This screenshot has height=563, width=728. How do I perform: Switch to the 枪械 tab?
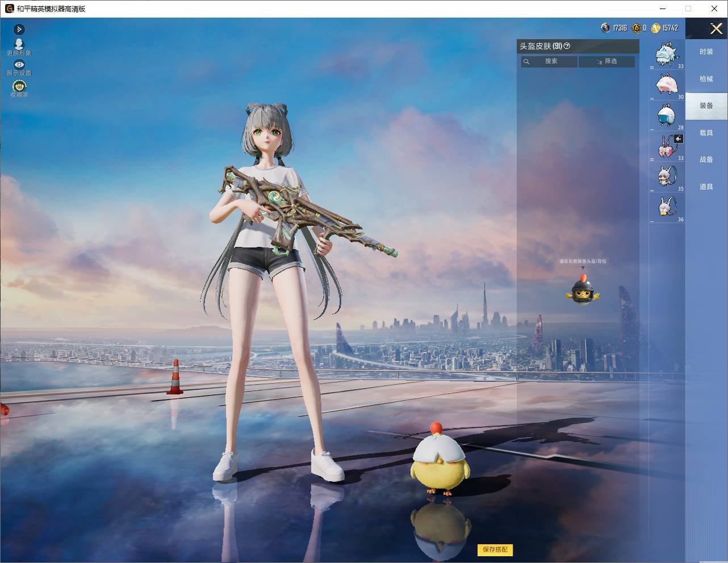[x=706, y=79]
